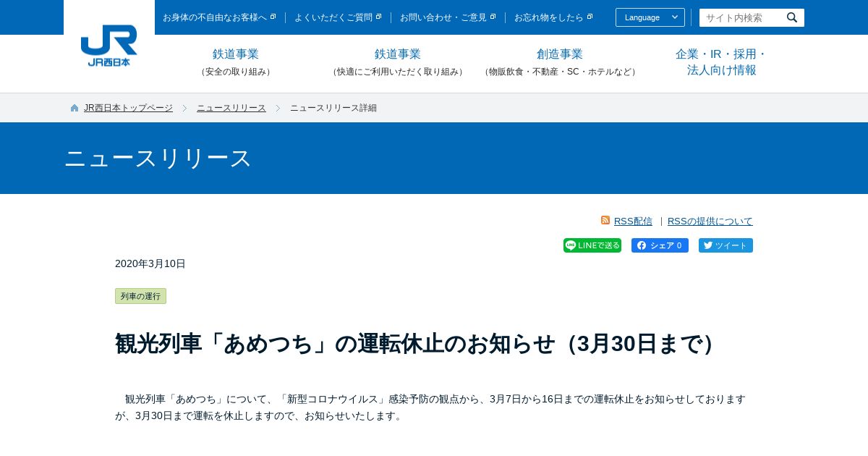Click the home icon in breadcrumb
This screenshot has width=868, height=456.
pyautogui.click(x=75, y=108)
